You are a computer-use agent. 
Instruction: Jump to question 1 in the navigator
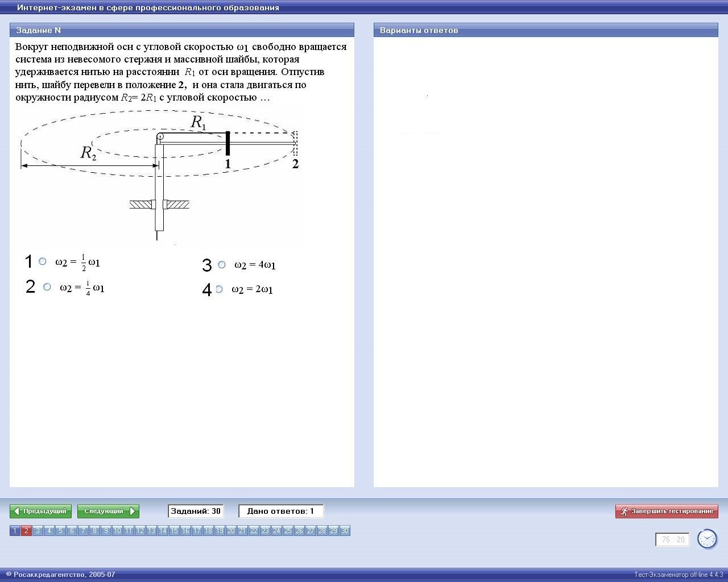pyautogui.click(x=15, y=531)
